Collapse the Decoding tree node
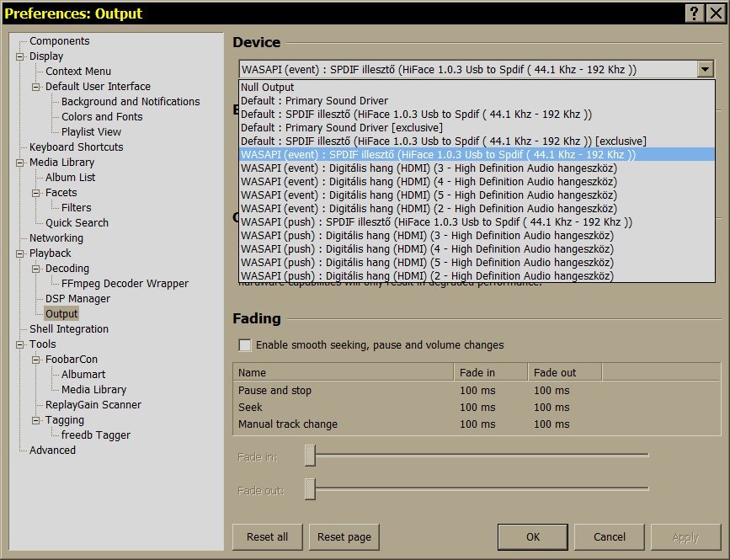This screenshot has width=730, height=560. pos(36,269)
